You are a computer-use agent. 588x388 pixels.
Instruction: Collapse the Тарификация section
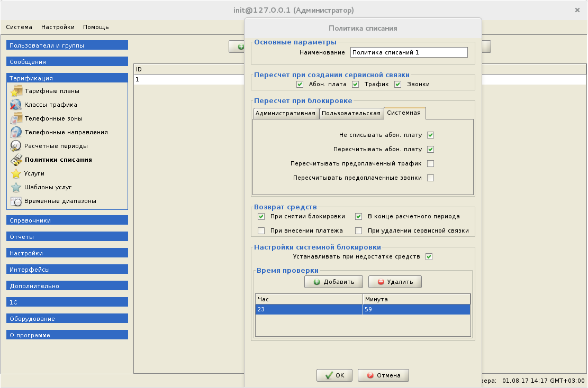pyautogui.click(x=67, y=78)
